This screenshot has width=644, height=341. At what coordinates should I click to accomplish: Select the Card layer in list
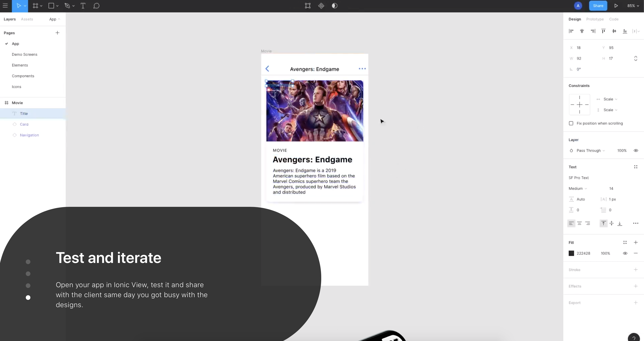click(x=24, y=124)
